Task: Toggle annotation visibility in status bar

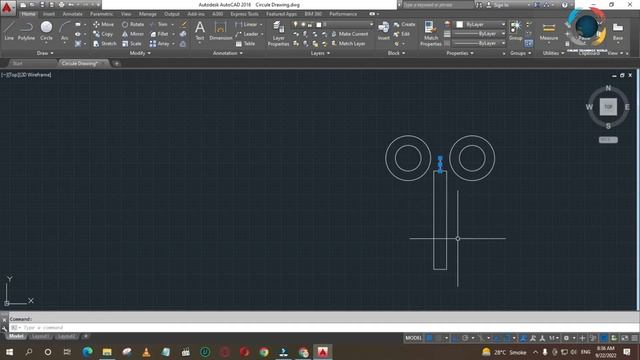Action: click(523, 338)
